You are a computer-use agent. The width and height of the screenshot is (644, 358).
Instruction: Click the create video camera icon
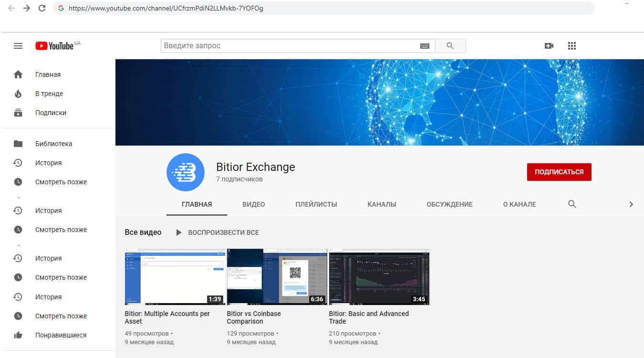(549, 46)
